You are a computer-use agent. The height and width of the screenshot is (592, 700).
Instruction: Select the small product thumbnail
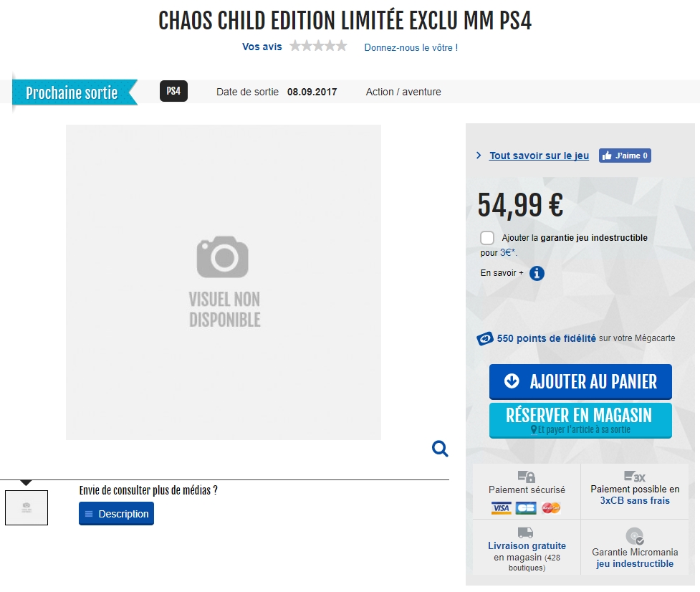click(x=27, y=507)
